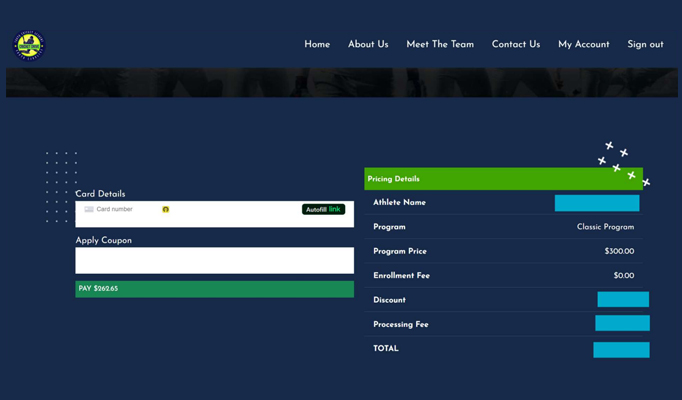
Task: Click the Apply Coupon label
Action: pos(104,240)
